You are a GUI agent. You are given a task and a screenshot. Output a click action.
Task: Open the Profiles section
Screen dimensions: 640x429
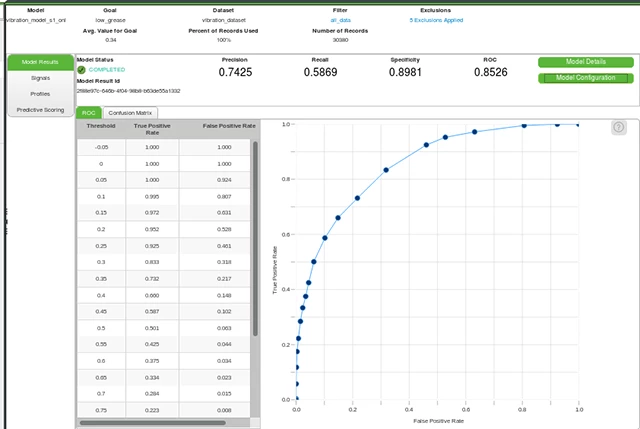[40, 94]
